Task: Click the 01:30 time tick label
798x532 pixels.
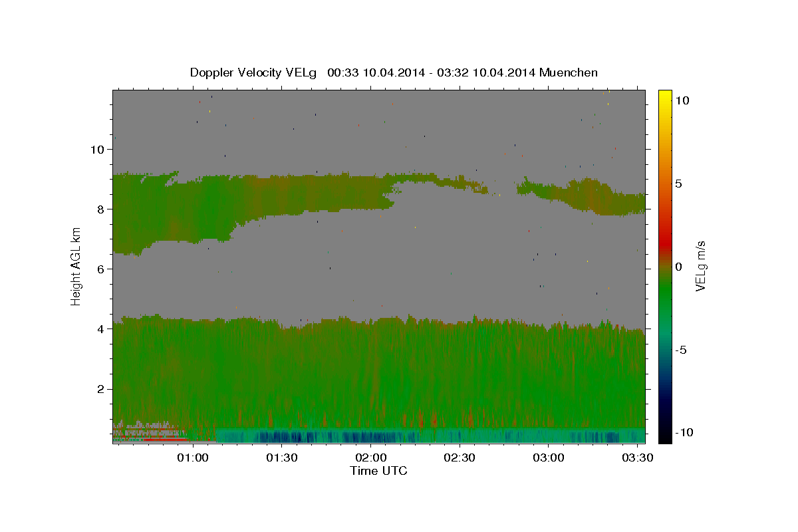Action: tap(282, 458)
